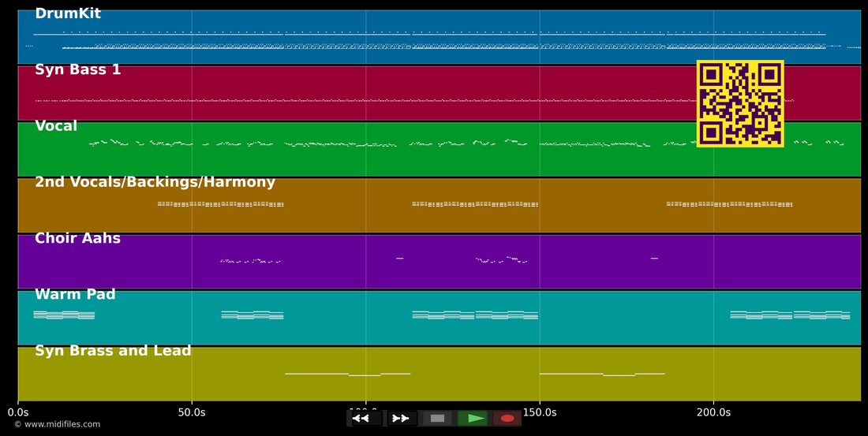Select the Vocal track label
The height and width of the screenshot is (436, 868).
point(56,125)
